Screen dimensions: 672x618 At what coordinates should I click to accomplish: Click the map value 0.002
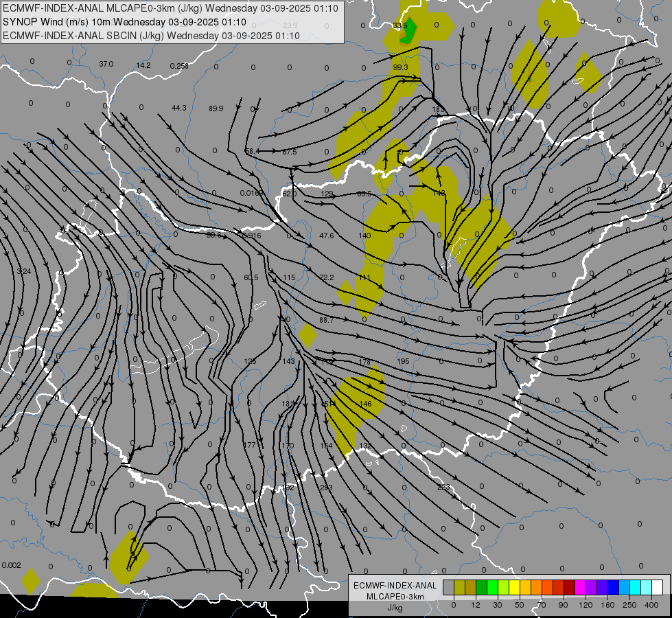click(11, 565)
